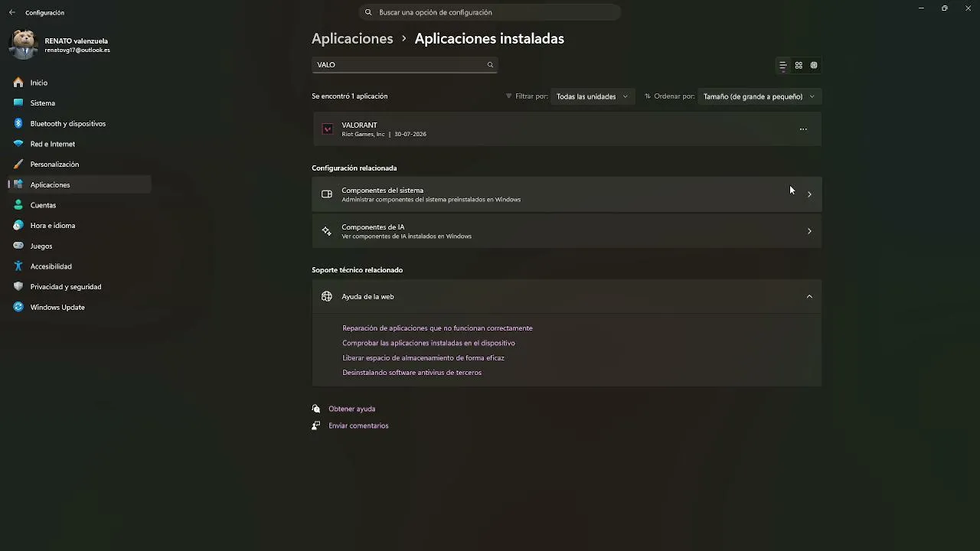
Task: Click the Aplicaciones breadcrumb link
Action: (352, 38)
